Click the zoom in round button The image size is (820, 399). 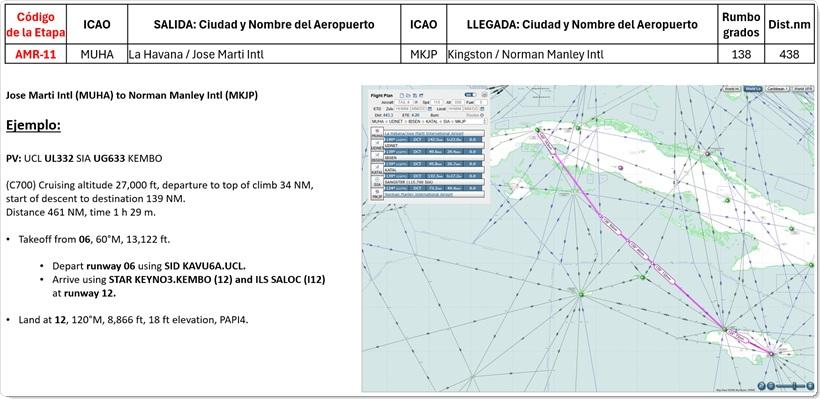811,386
